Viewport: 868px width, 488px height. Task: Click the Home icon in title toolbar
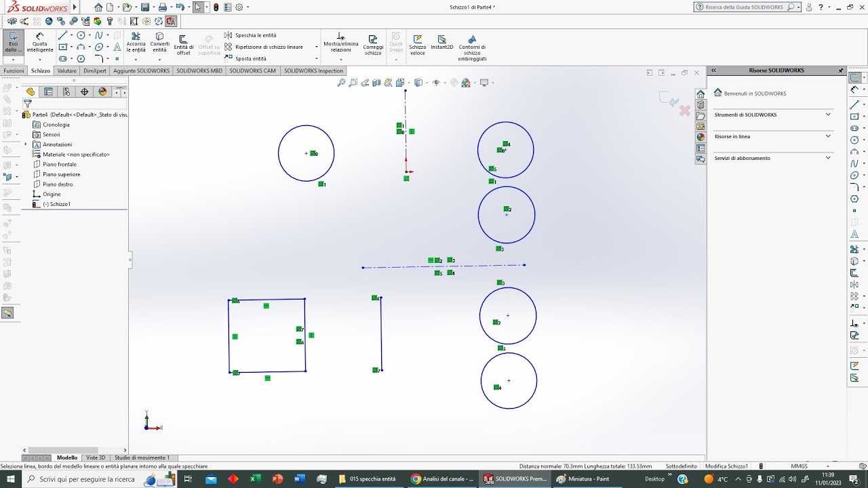coord(98,7)
